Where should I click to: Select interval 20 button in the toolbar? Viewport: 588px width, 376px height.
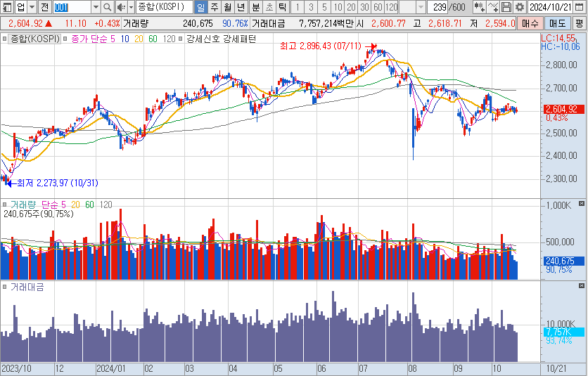(352, 7)
